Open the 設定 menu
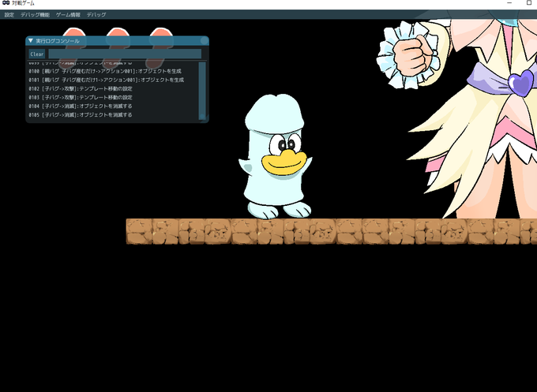Image resolution: width=537 pixels, height=392 pixels. coord(9,15)
